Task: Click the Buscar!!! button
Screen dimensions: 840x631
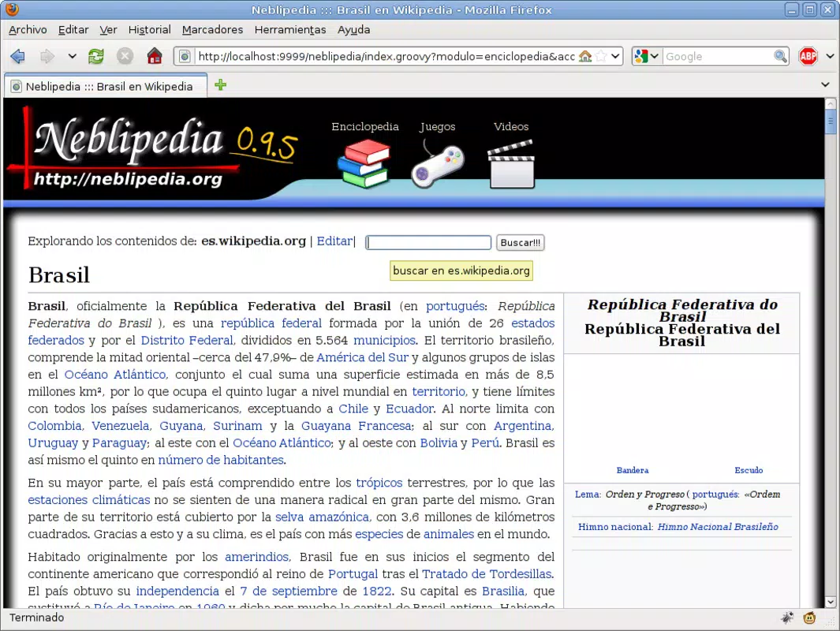Action: (x=521, y=243)
